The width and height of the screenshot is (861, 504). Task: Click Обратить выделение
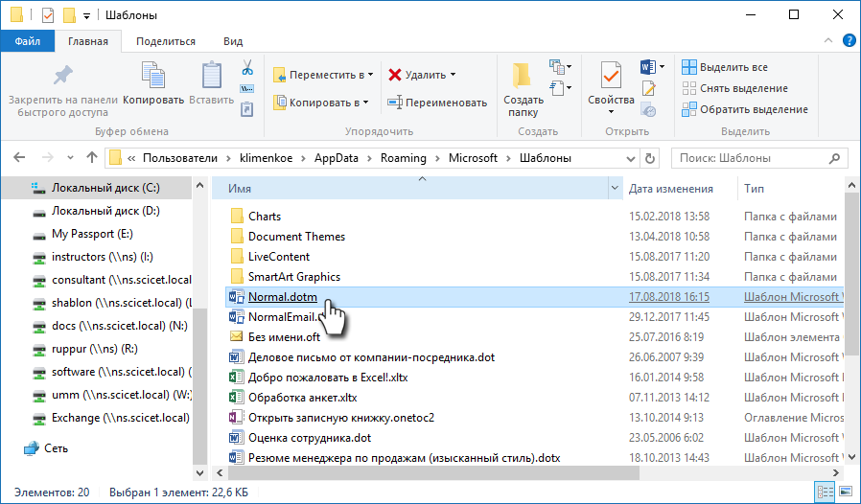(745, 109)
